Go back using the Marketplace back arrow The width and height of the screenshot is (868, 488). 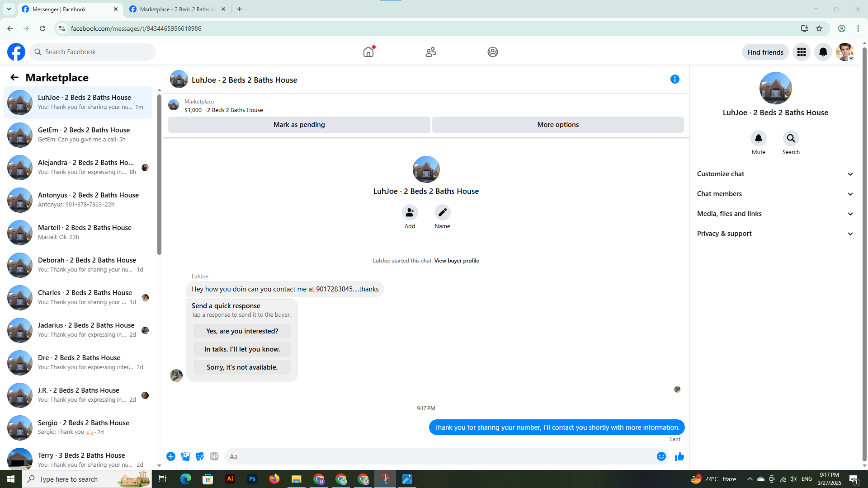(14, 78)
